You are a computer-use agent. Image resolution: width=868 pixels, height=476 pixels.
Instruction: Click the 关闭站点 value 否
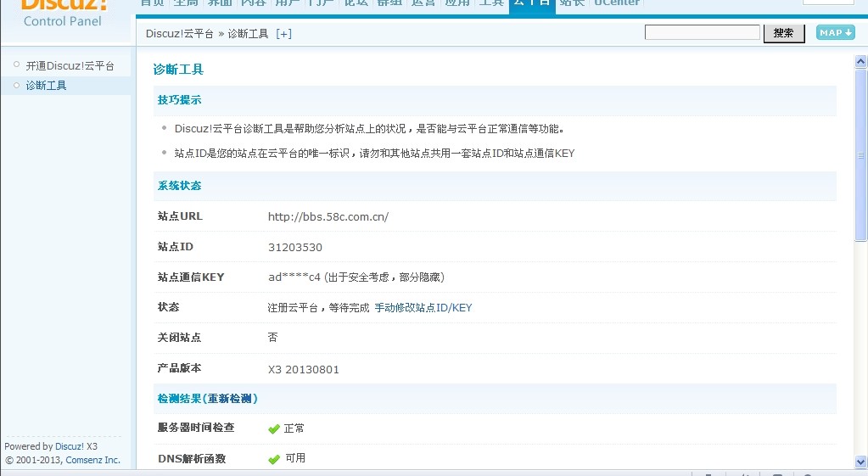tap(273, 338)
